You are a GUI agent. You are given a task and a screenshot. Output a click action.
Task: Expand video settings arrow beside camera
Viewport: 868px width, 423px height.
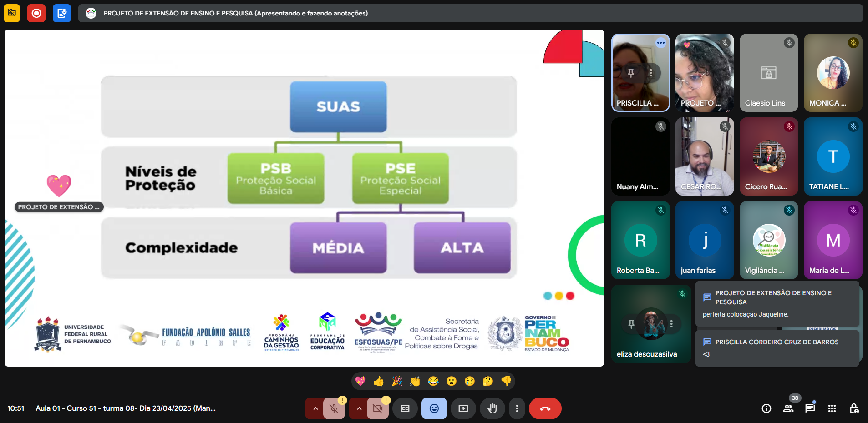click(359, 408)
